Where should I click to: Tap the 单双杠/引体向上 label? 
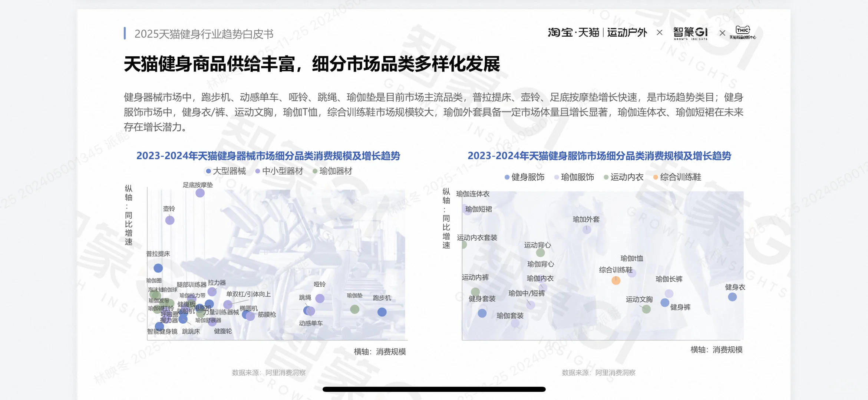click(x=248, y=294)
